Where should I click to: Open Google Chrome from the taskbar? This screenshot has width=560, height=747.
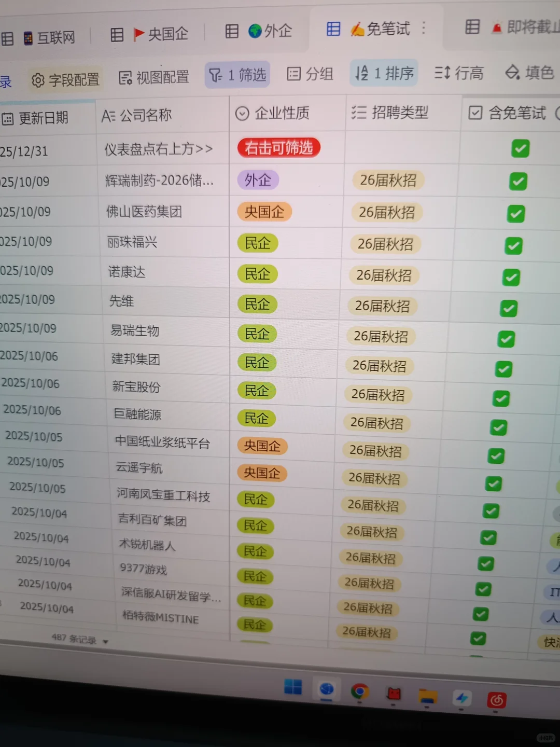click(359, 691)
